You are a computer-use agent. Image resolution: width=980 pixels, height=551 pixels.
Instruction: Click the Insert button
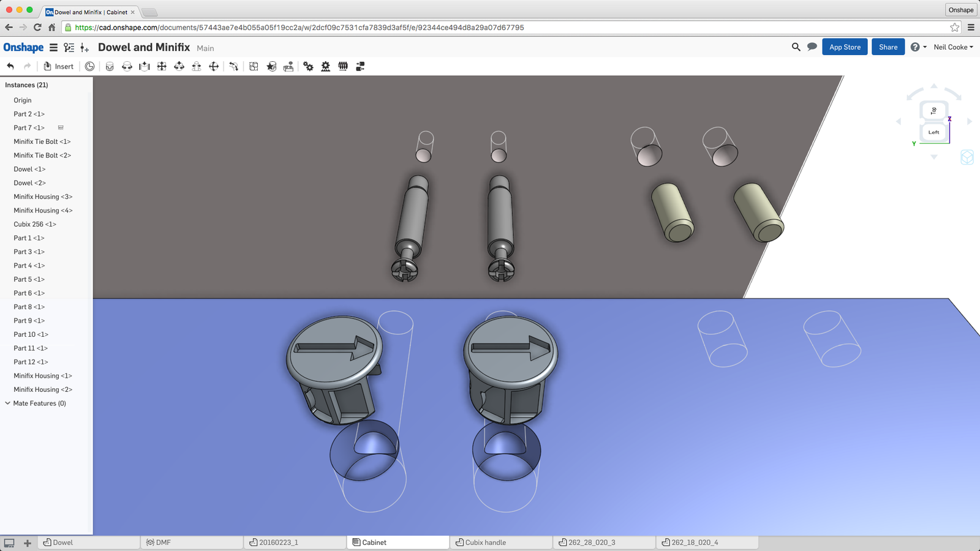coord(58,66)
